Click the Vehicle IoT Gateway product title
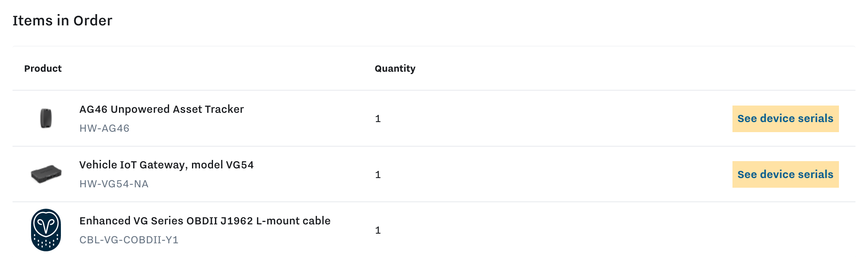Image resolution: width=868 pixels, height=257 pixels. 167,165
